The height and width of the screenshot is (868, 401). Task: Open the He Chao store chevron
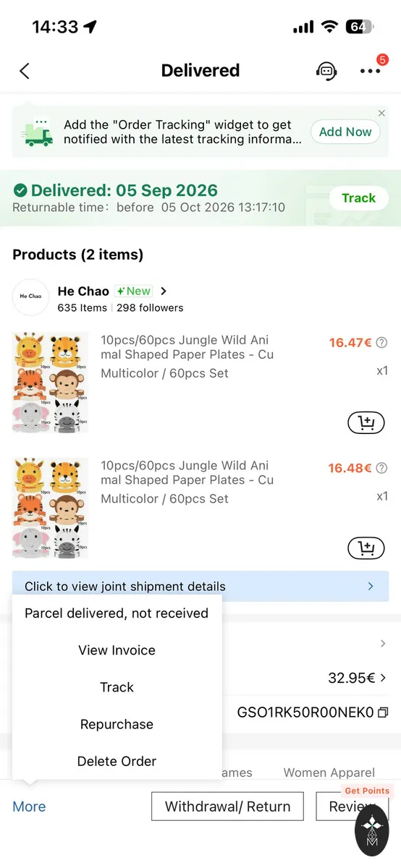click(164, 292)
